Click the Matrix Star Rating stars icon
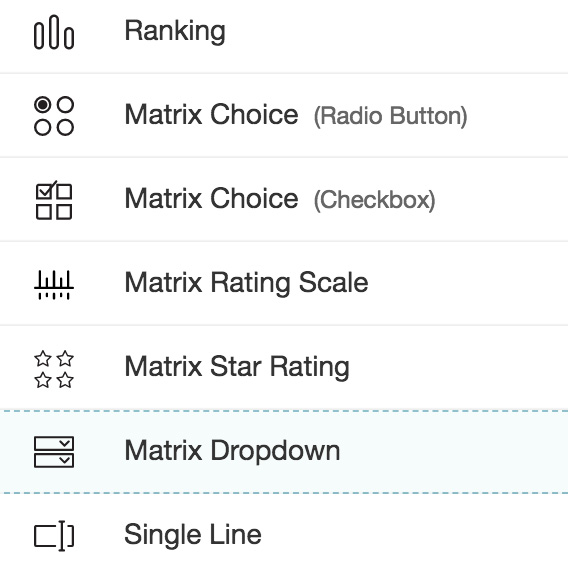The image size is (568, 574). click(x=54, y=369)
